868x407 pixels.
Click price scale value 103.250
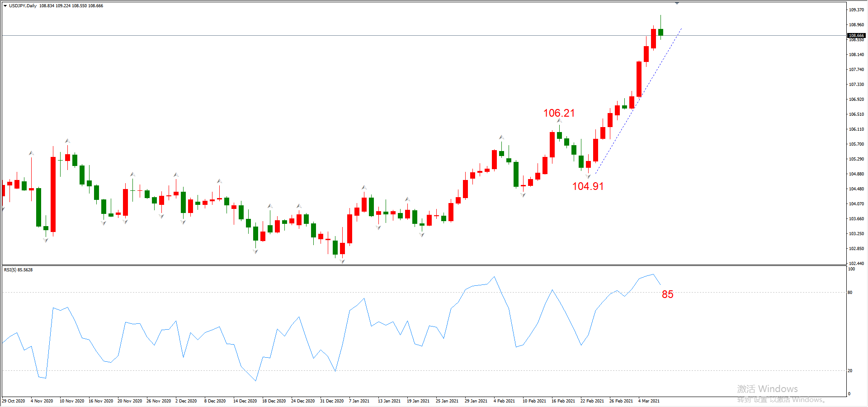(856, 234)
